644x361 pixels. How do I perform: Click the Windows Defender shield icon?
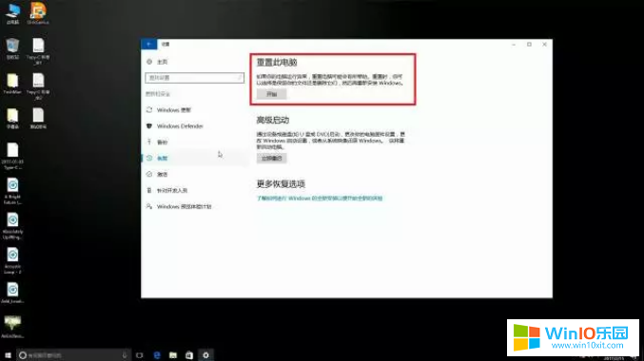(x=149, y=126)
